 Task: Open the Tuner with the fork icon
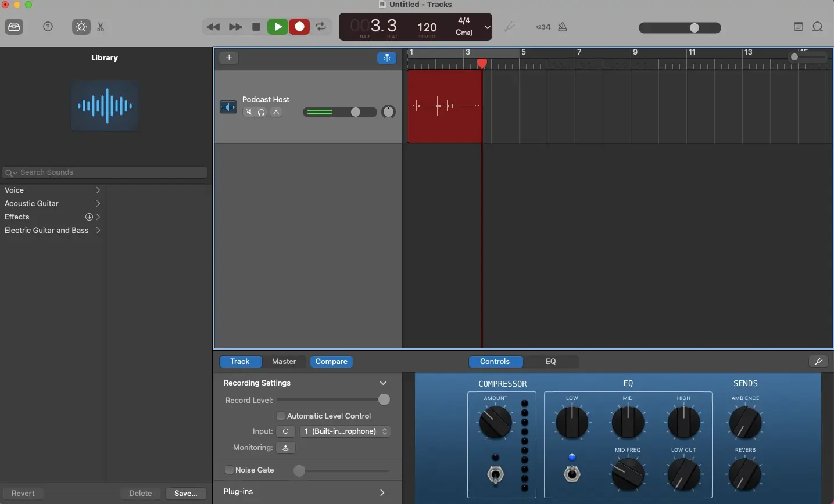[x=510, y=27]
